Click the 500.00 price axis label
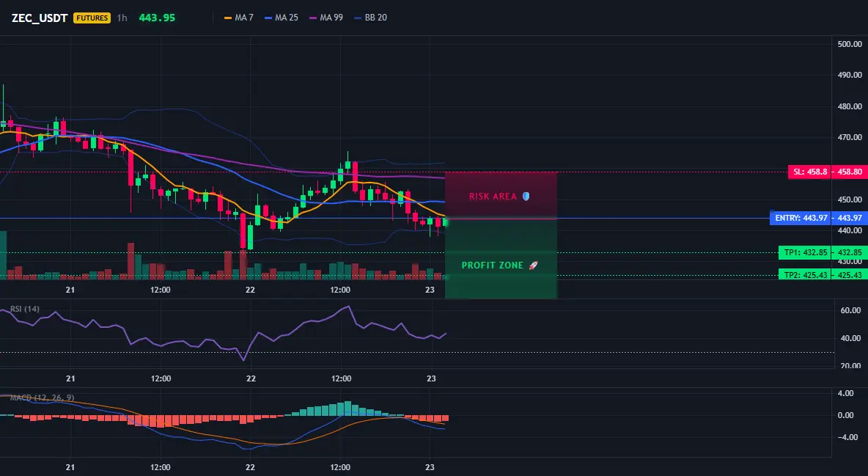Screen dimensions: 868x476 [x=850, y=44]
